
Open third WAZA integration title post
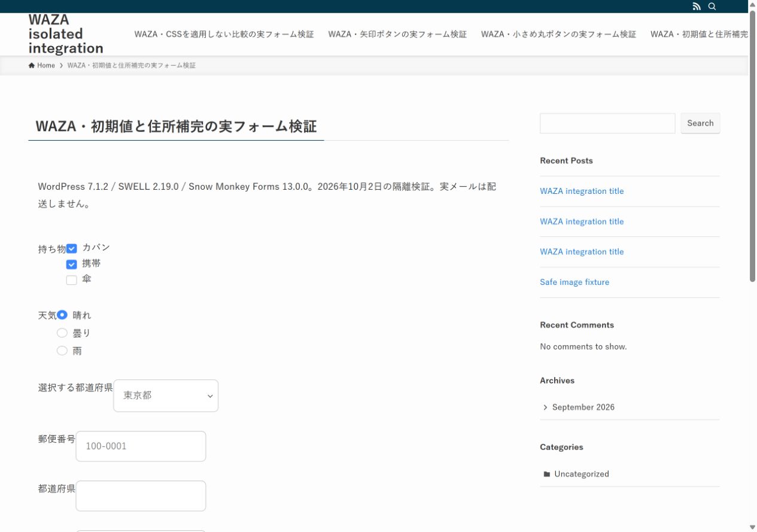click(582, 252)
